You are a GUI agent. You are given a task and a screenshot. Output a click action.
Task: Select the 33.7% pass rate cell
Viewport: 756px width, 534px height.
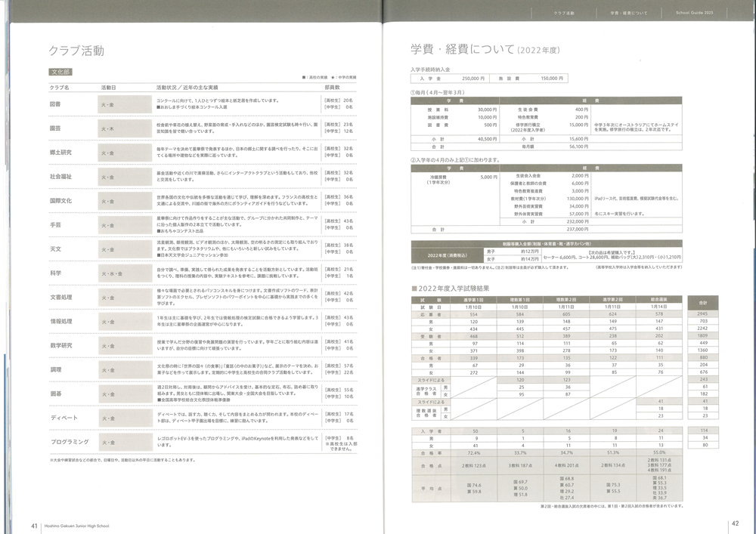520,453
